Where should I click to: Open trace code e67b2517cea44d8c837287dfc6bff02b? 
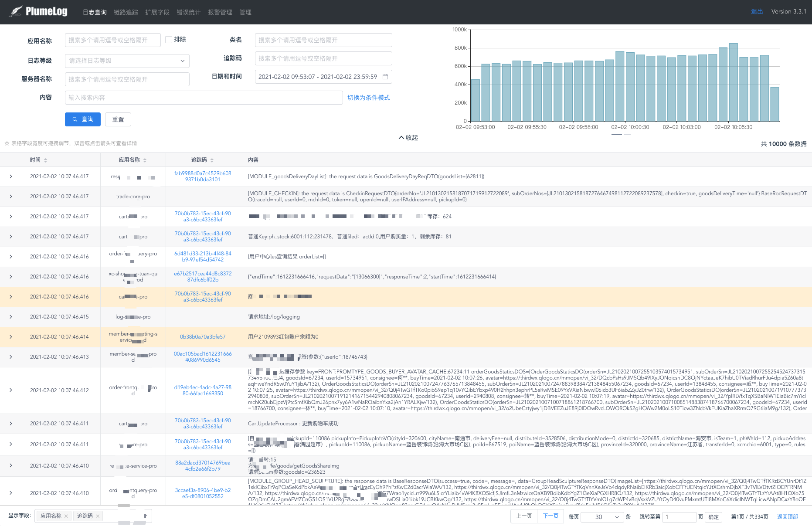(203, 277)
